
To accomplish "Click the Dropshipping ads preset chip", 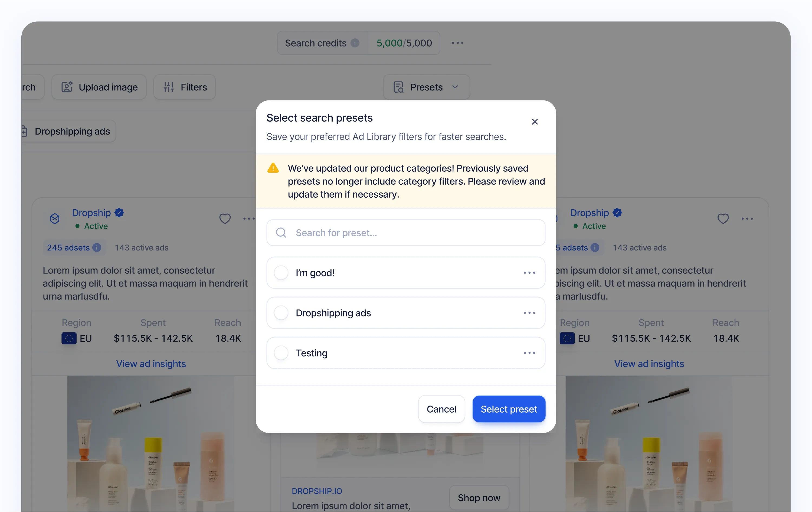I will (68, 131).
